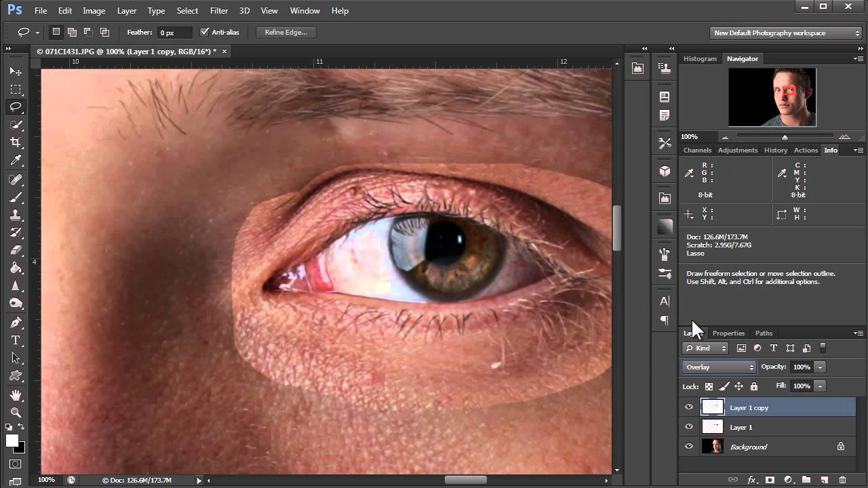The image size is (868, 488).
Task: Open the Fill slider dropdown arrow
Action: [820, 386]
